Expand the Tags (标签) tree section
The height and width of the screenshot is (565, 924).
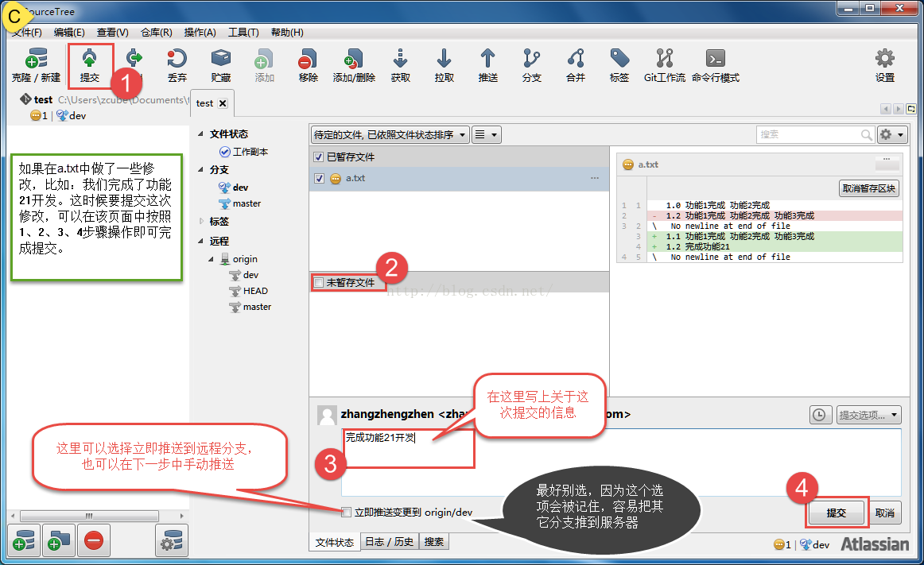[x=200, y=222]
